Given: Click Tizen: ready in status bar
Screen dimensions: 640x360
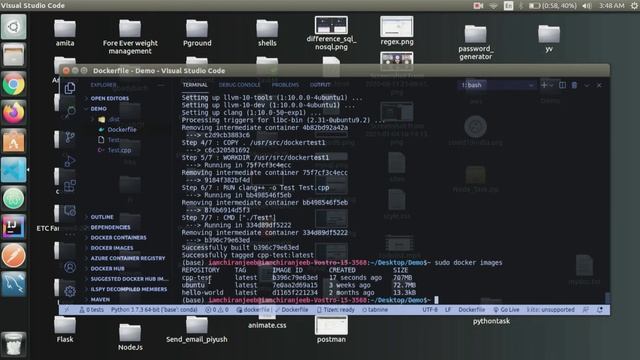Looking at the screenshot, I should pyautogui.click(x=336, y=310).
